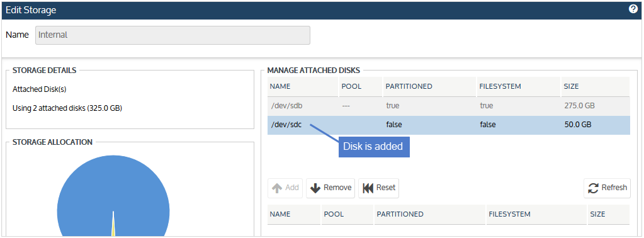Select the /dev/sdb disk row

tap(448, 106)
